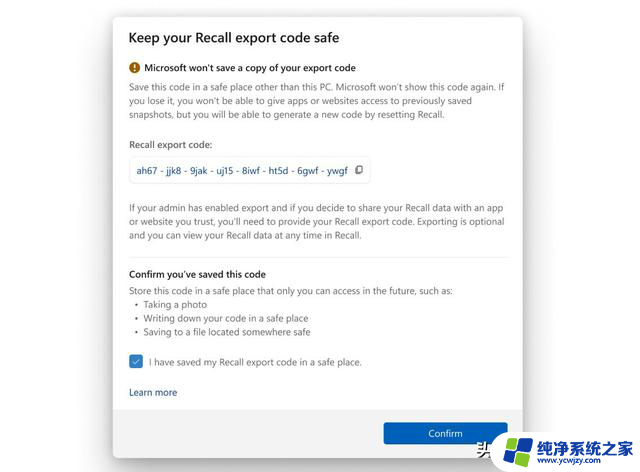The image size is (640, 472).
Task: Select the Recall export code field
Action: coord(249,170)
